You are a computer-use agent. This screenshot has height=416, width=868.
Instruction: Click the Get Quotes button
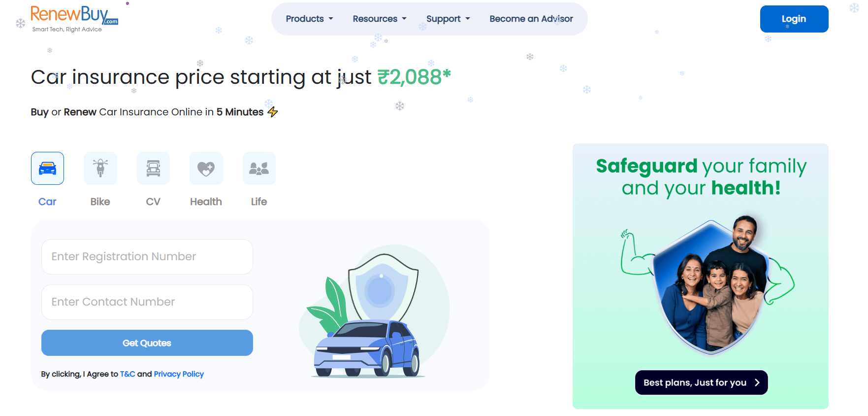[x=147, y=343]
